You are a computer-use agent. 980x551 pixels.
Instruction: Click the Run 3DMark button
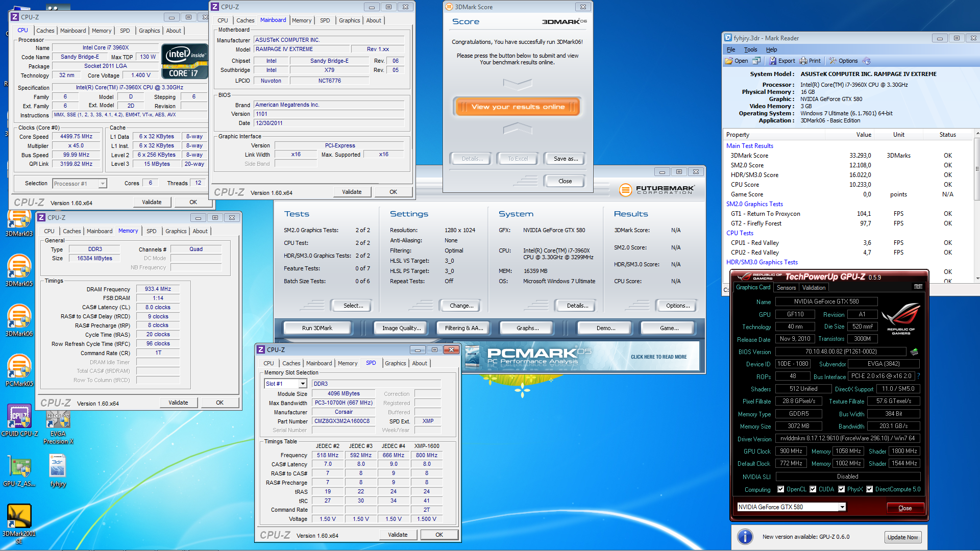click(316, 328)
